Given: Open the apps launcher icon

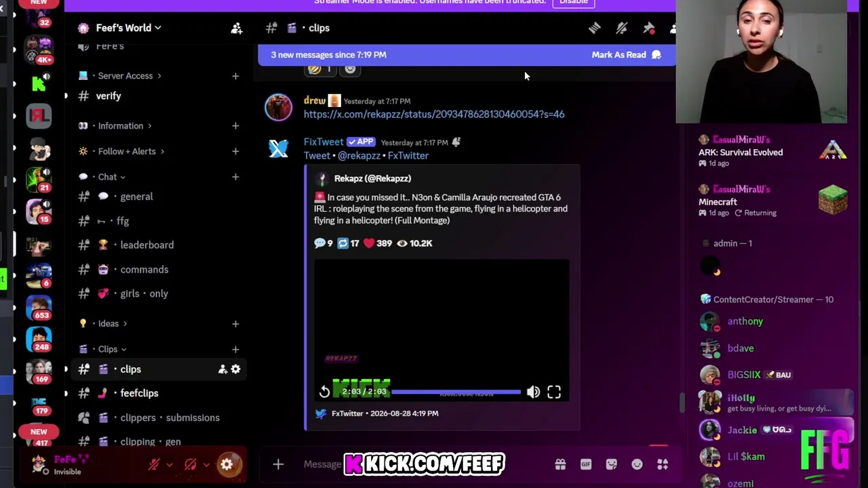Looking at the screenshot, I should (x=663, y=464).
